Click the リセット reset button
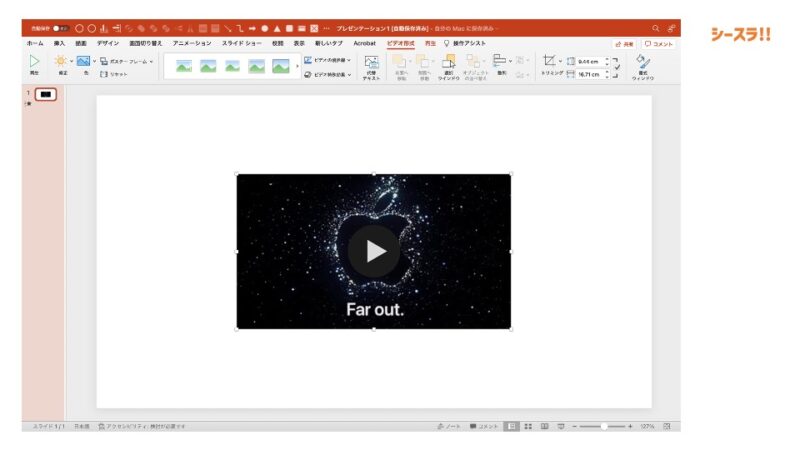The image size is (800, 450). (114, 74)
